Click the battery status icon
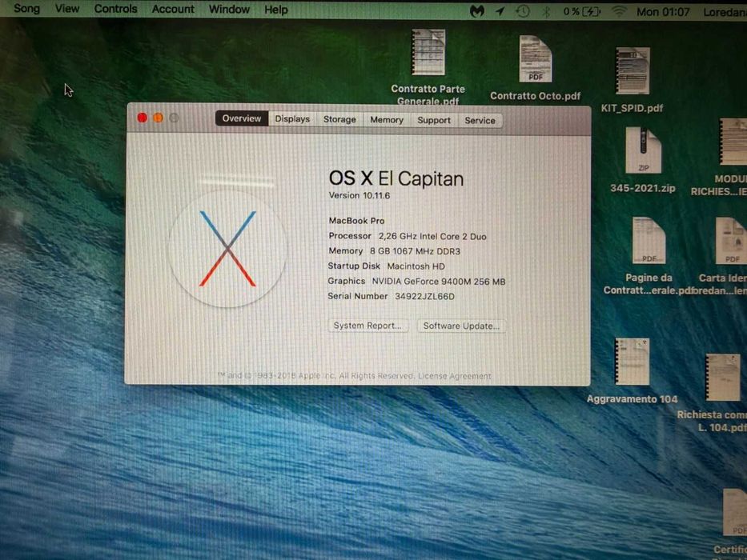The width and height of the screenshot is (747, 560). pos(592,11)
